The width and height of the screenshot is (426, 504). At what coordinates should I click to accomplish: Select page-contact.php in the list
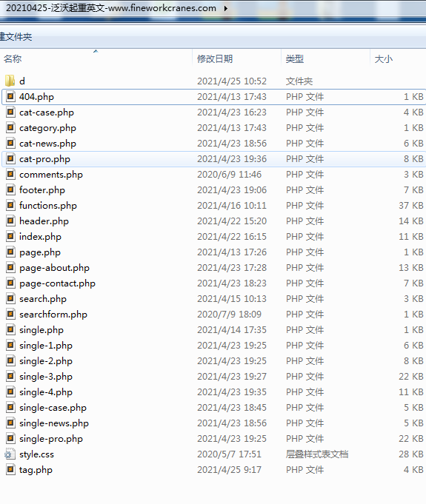point(57,283)
